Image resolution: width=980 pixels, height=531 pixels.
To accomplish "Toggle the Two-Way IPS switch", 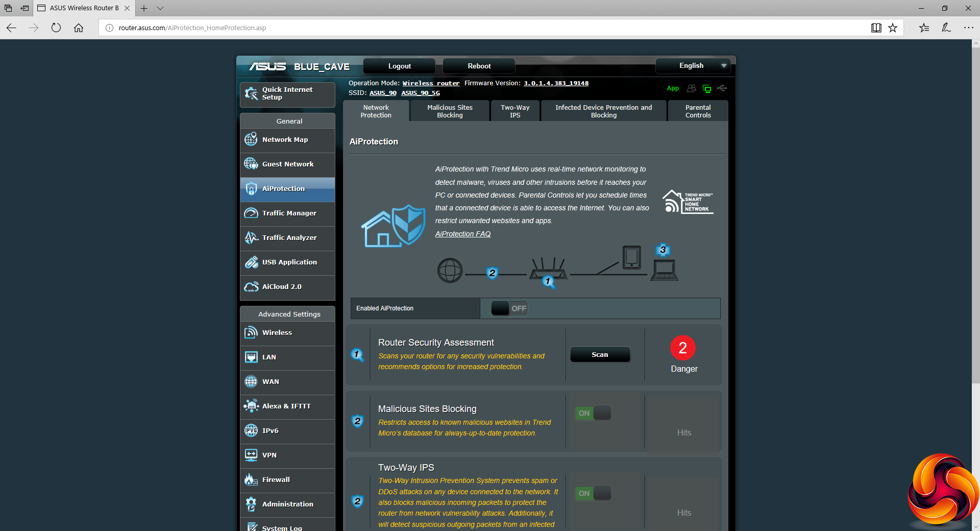I will point(593,493).
